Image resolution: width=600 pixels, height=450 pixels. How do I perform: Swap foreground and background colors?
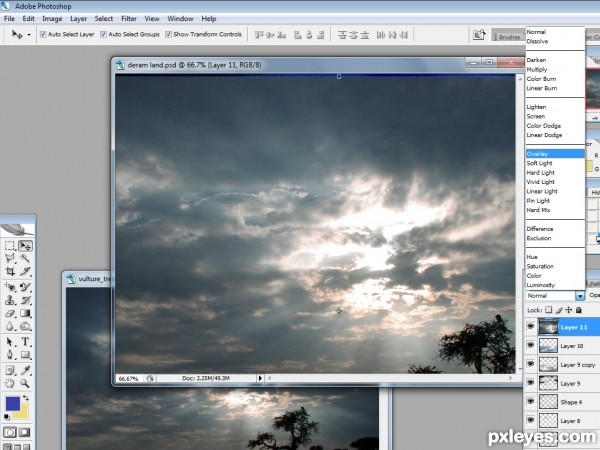[x=26, y=398]
